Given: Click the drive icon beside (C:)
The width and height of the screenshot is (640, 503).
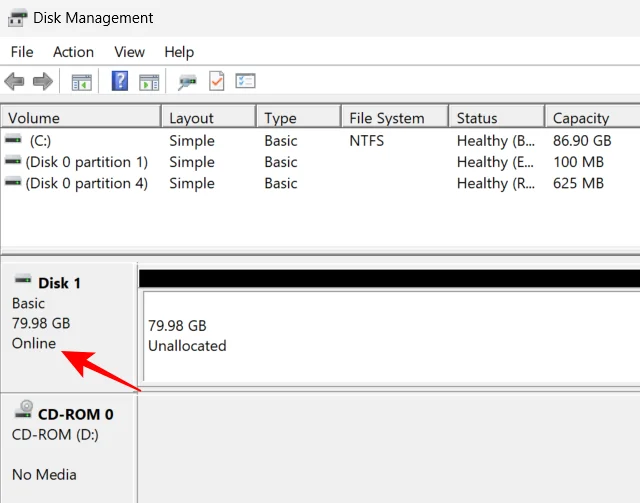Looking at the screenshot, I should coord(13,140).
